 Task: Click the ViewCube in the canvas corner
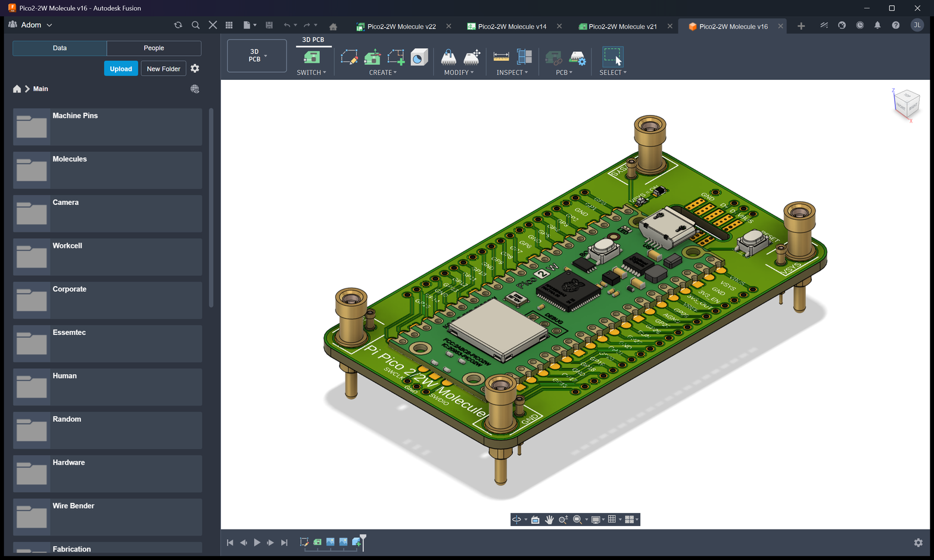pos(907,104)
